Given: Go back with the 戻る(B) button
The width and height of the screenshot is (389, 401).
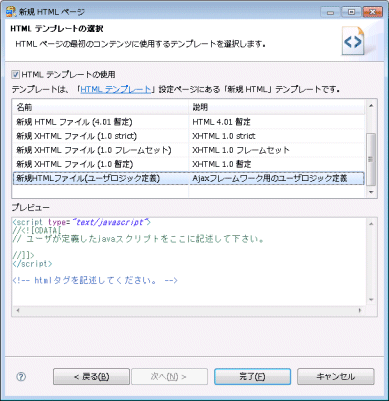Looking at the screenshot, I should (x=91, y=377).
